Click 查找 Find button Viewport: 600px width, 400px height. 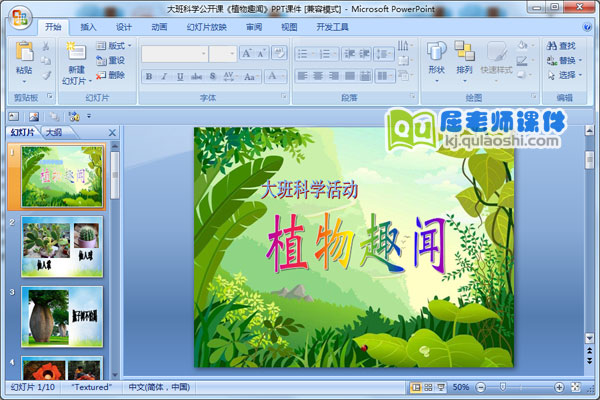pyautogui.click(x=561, y=46)
